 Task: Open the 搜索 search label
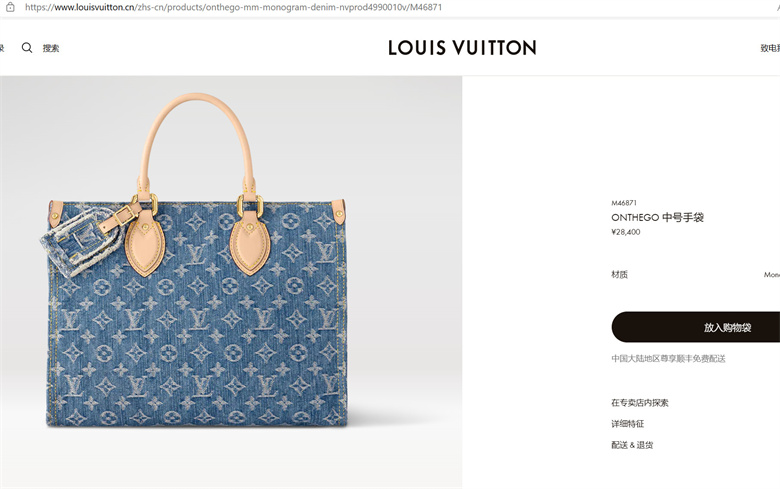point(51,48)
